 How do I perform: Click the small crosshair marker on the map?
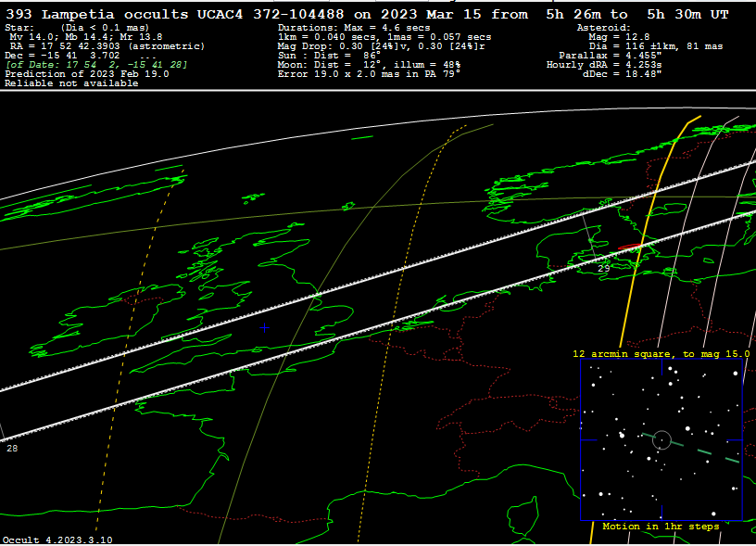click(x=264, y=327)
